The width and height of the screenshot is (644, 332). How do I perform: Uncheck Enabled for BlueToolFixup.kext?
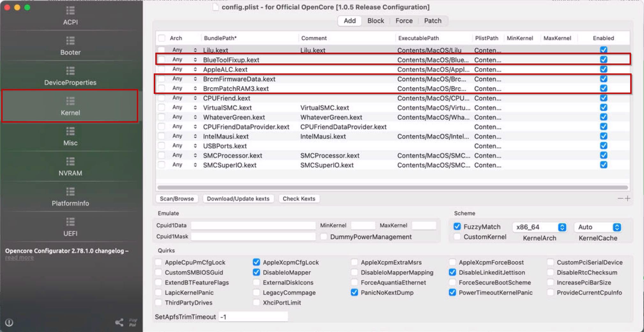(x=603, y=60)
